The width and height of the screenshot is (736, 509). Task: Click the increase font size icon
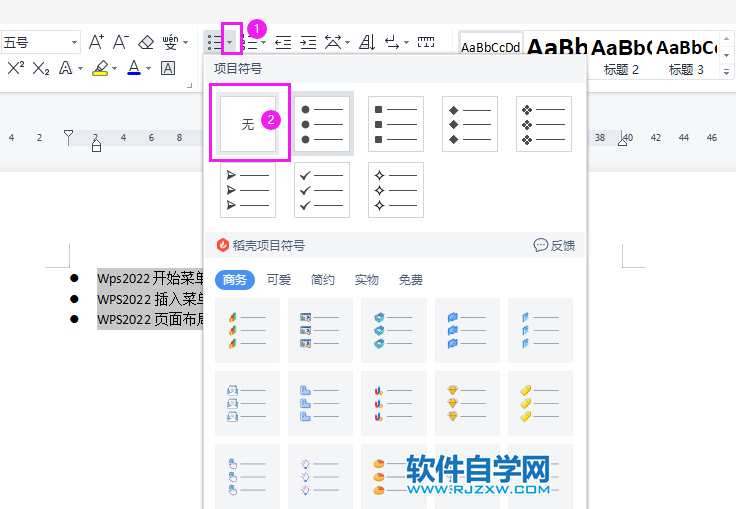[96, 42]
